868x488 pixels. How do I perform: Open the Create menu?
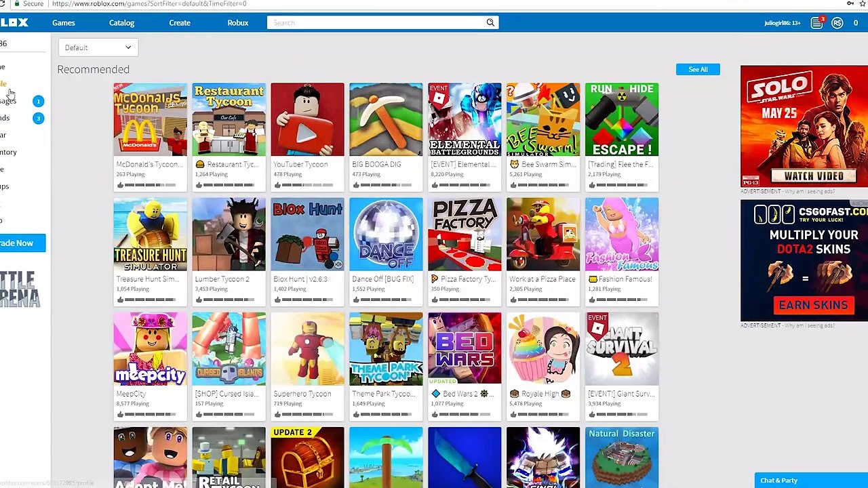[180, 22]
